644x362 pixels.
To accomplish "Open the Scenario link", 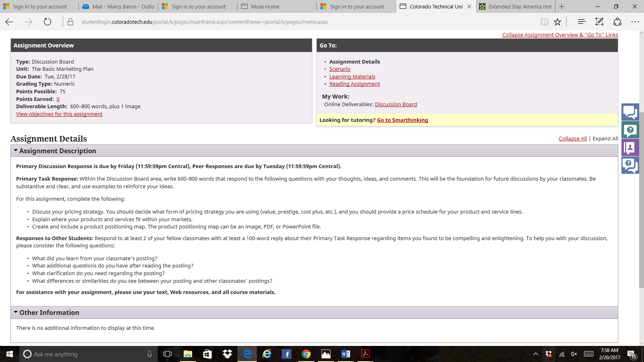I will pos(340,69).
